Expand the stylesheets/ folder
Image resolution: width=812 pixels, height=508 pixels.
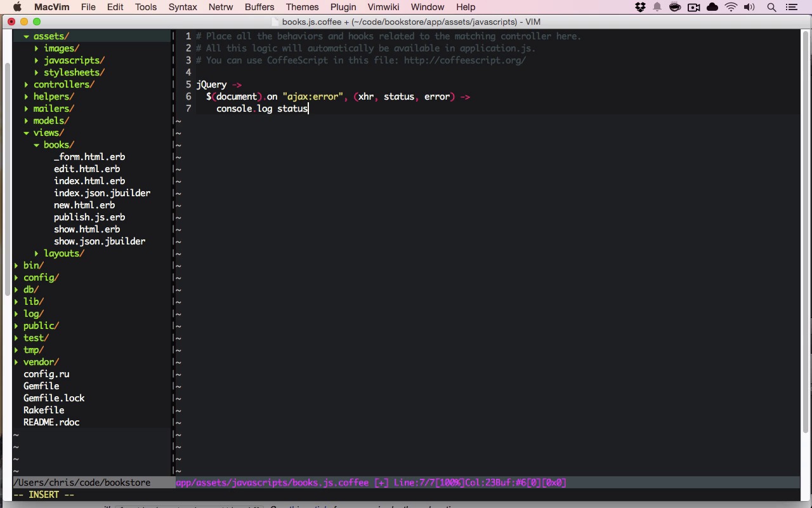pyautogui.click(x=36, y=72)
